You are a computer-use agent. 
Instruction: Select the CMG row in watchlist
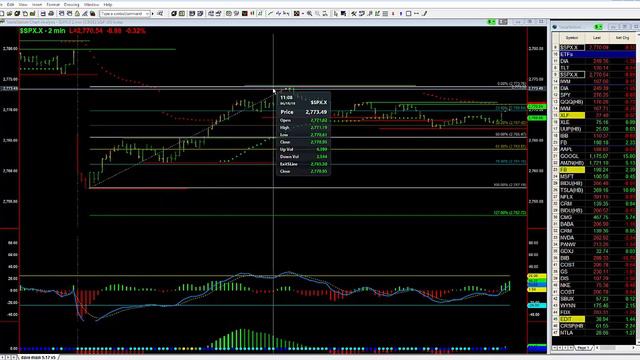(x=595, y=217)
